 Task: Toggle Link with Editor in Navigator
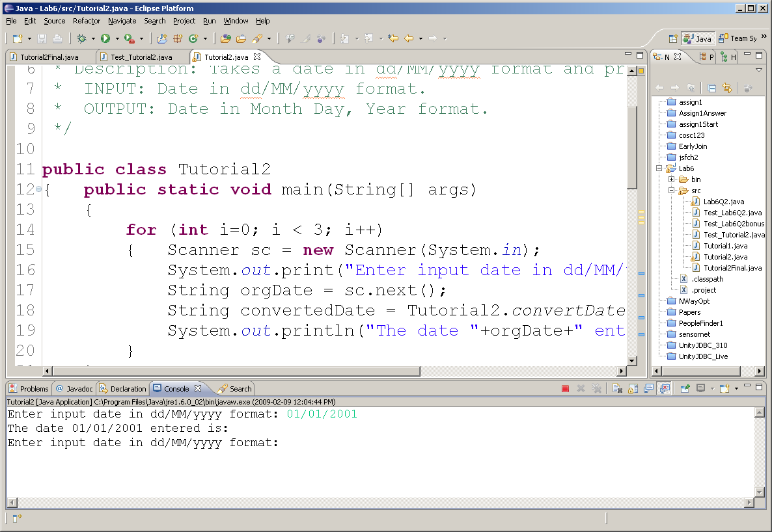[727, 88]
